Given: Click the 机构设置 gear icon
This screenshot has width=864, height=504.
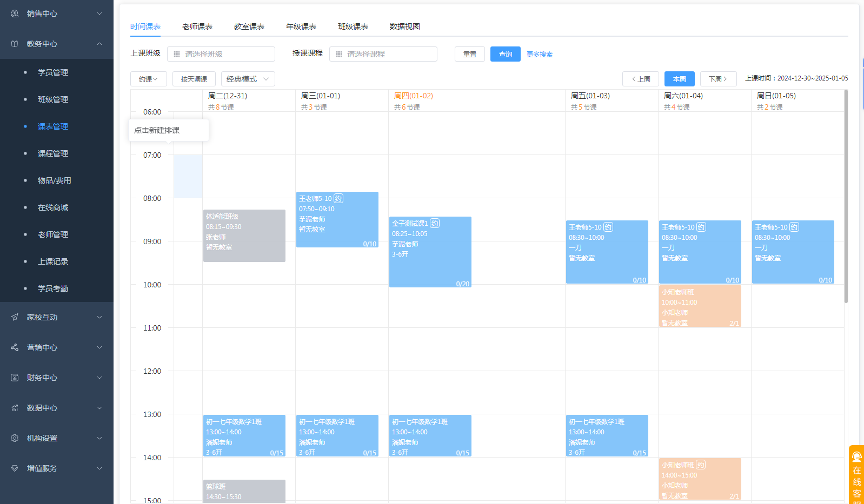Looking at the screenshot, I should (x=15, y=438).
